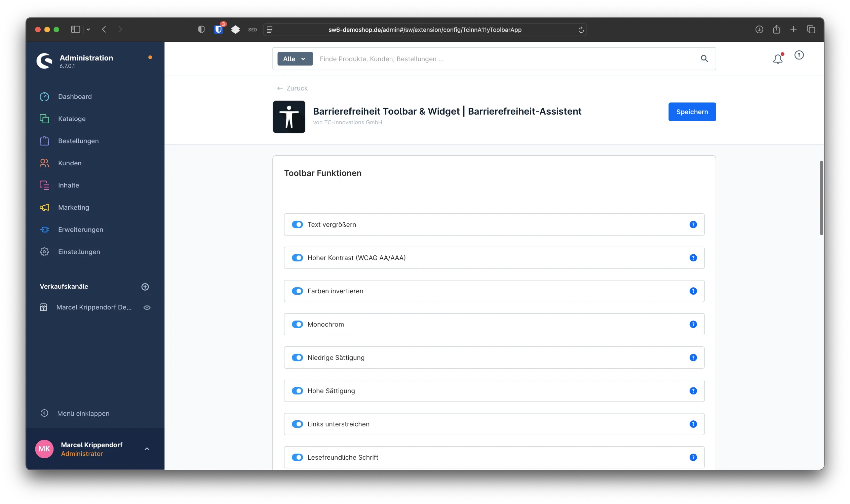Viewport: 850px width, 504px height.
Task: Open the Alle search filter dropdown
Action: (294, 58)
